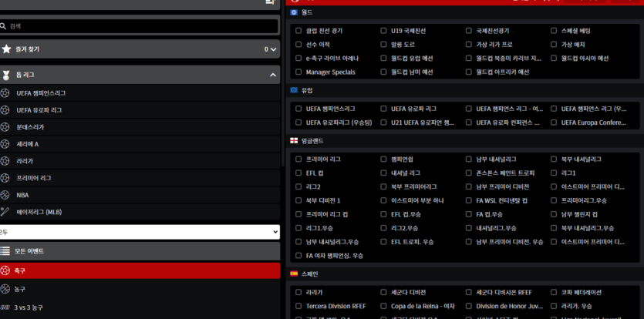
Task: Tick the 코파 페더레이션 checkbox
Action: (554, 292)
